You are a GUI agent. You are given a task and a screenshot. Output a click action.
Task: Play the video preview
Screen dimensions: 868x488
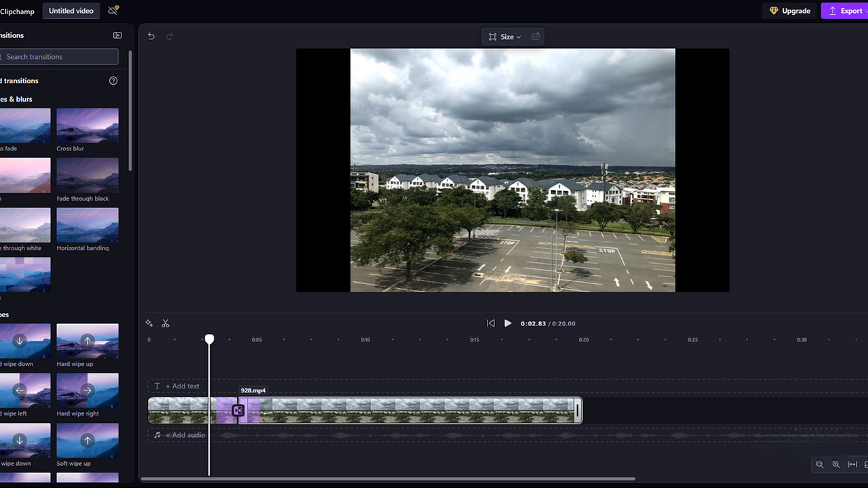pos(508,323)
